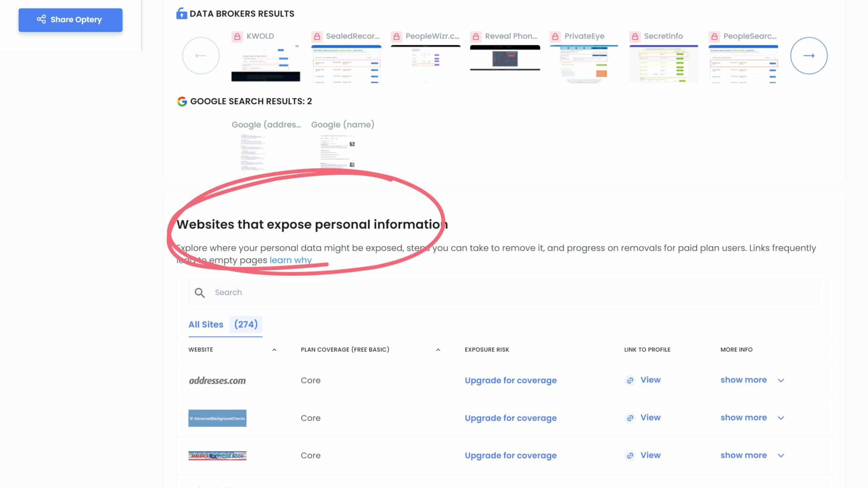The width and height of the screenshot is (868, 488).
Task: Click the Secretinfo broker name
Action: click(663, 36)
